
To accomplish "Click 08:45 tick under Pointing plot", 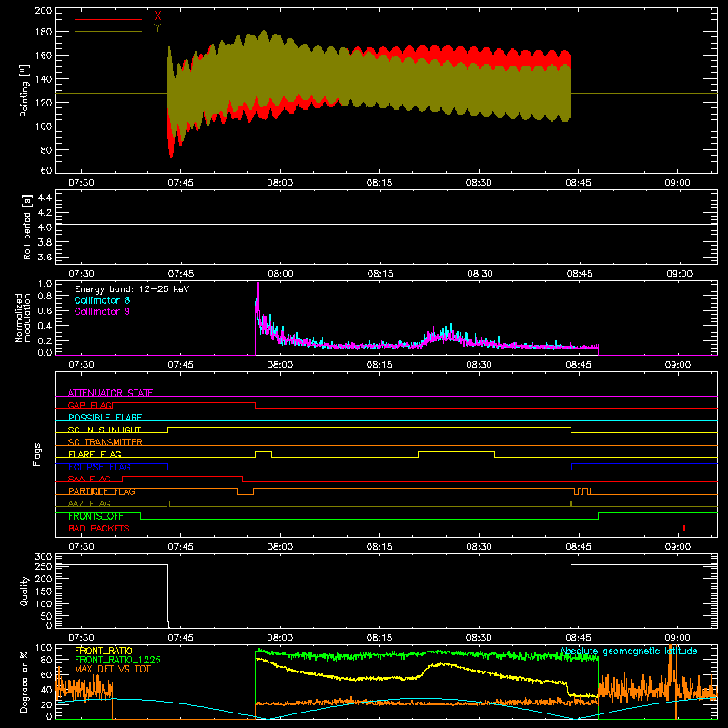I will click(578, 183).
